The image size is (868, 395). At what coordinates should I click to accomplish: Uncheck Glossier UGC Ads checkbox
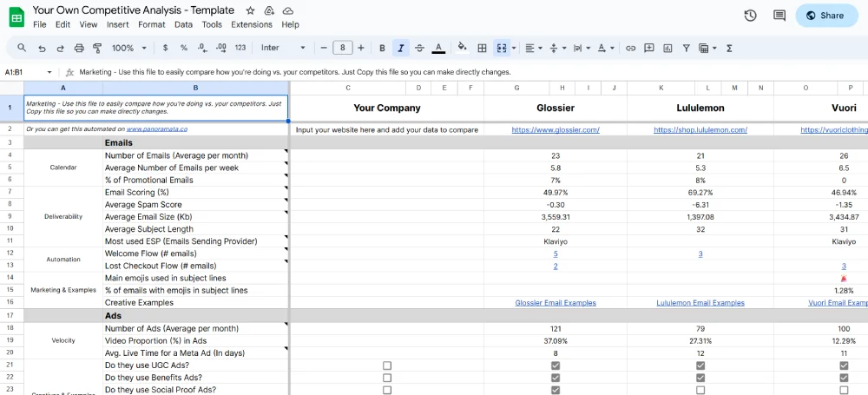pyautogui.click(x=556, y=365)
